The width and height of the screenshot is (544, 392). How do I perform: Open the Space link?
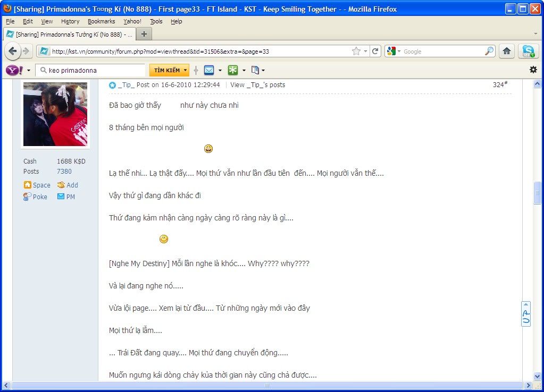(41, 185)
